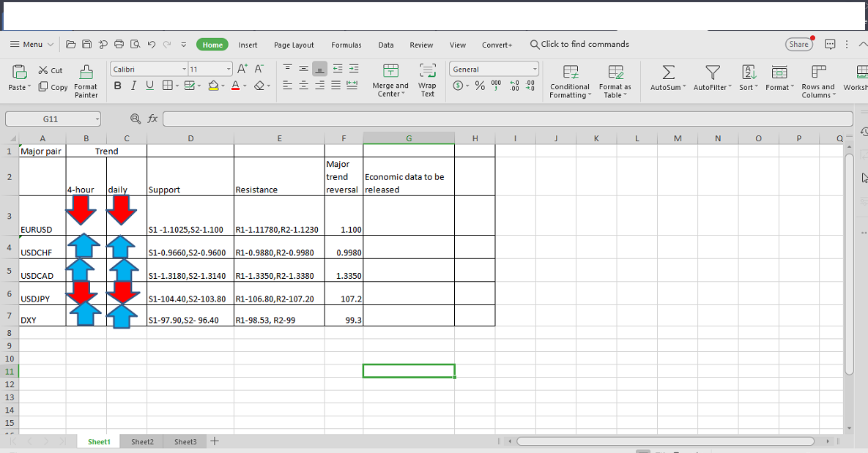Screen dimensions: 868x453
Task: Click Conditional Formatting button
Action: [x=570, y=80]
